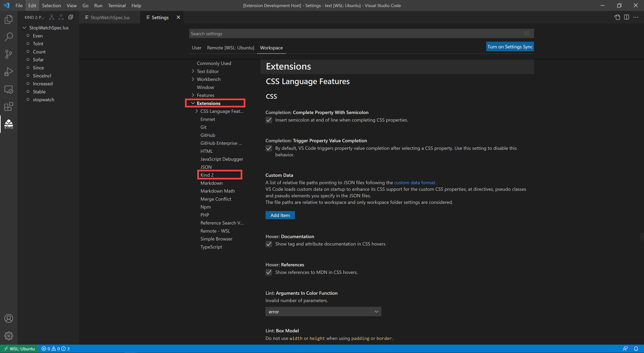The height and width of the screenshot is (353, 644).
Task: Click the Search settings input field
Action: [x=361, y=34]
